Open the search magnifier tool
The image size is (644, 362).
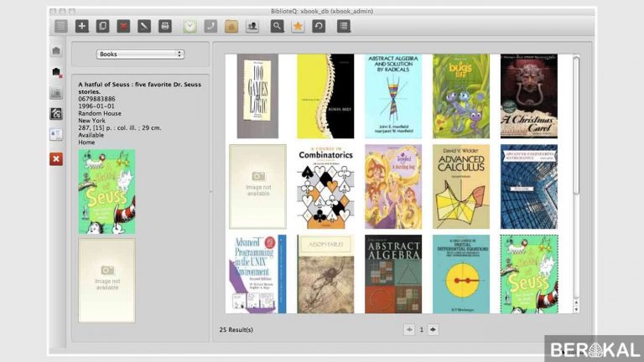(277, 26)
